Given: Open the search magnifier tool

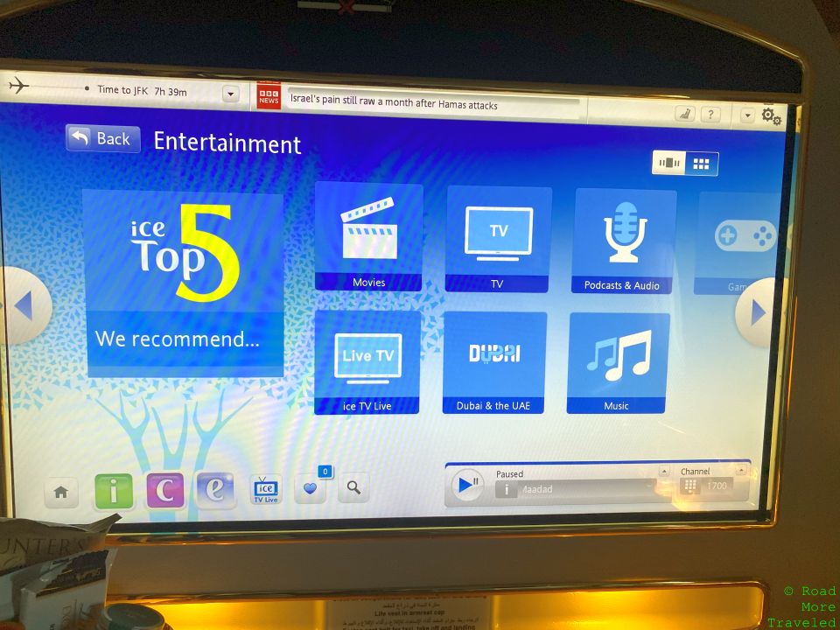Looking at the screenshot, I should pos(353,488).
